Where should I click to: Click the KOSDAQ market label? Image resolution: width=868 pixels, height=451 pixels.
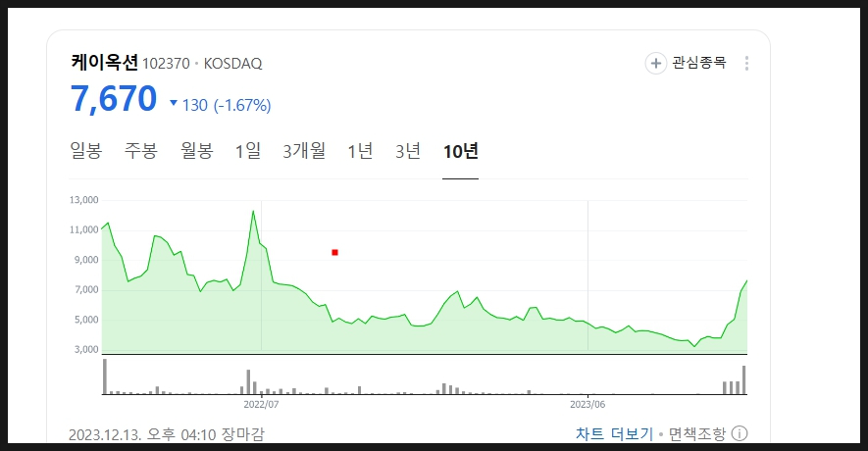232,64
